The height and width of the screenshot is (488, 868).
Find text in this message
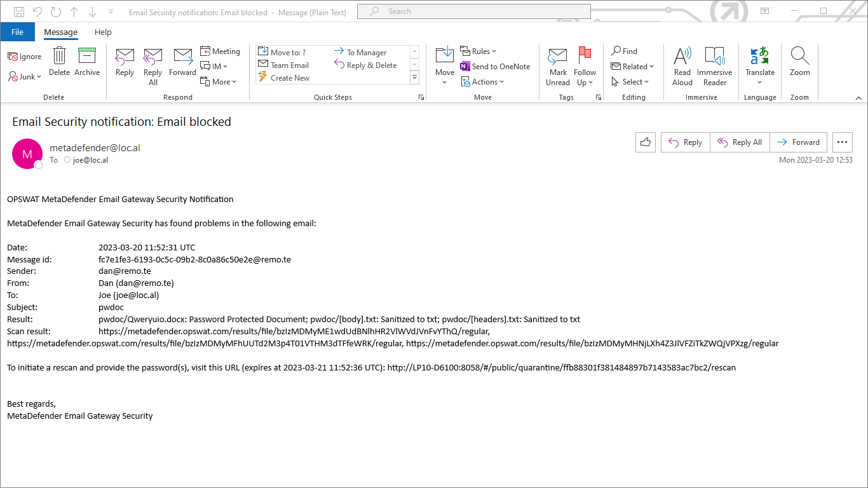pyautogui.click(x=624, y=51)
